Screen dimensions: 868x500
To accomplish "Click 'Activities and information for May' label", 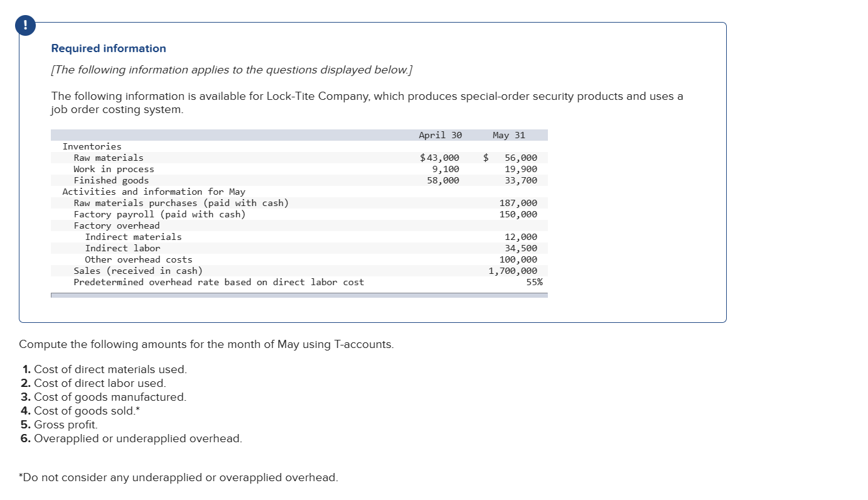I will [154, 192].
